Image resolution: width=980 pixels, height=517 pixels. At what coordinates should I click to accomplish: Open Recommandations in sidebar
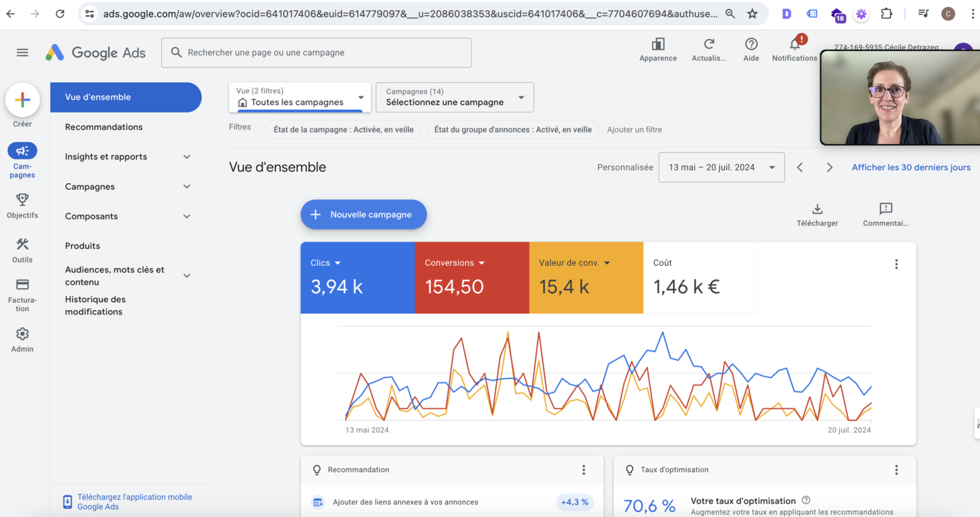(104, 127)
